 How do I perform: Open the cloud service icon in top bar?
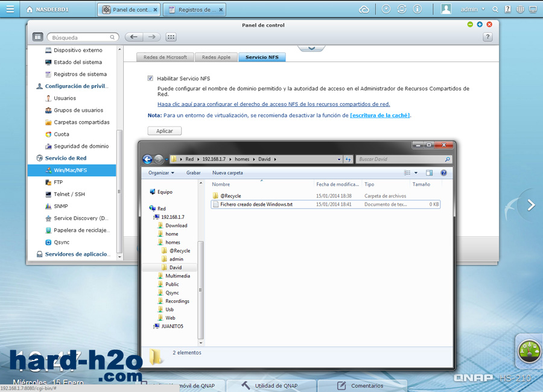coord(364,10)
